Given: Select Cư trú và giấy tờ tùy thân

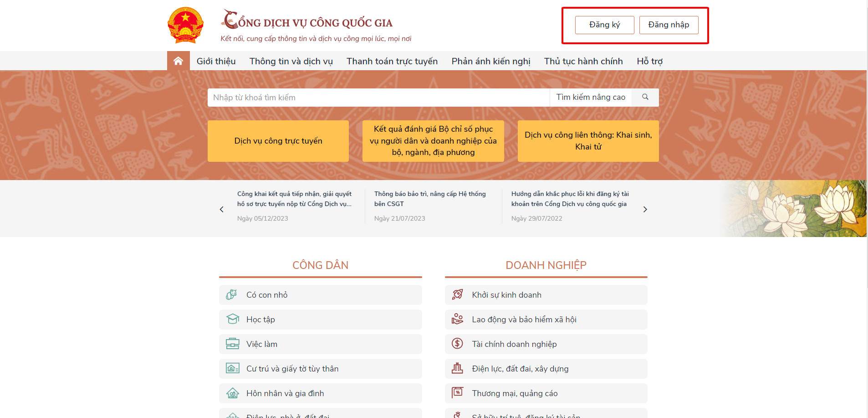Looking at the screenshot, I should pyautogui.click(x=292, y=369).
